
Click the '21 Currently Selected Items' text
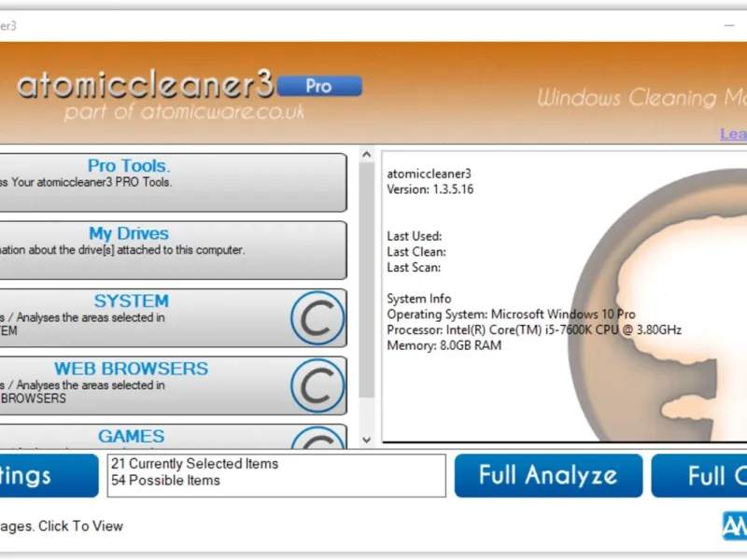(x=194, y=463)
